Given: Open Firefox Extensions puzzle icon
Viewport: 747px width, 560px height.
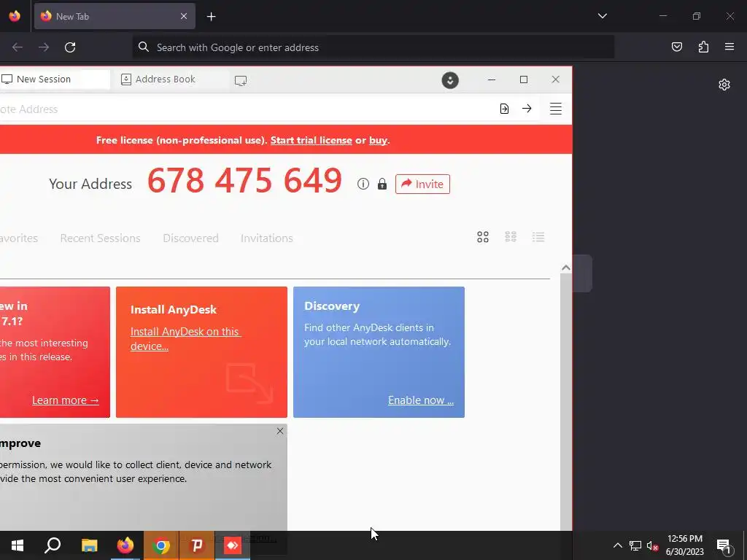Looking at the screenshot, I should [703, 47].
